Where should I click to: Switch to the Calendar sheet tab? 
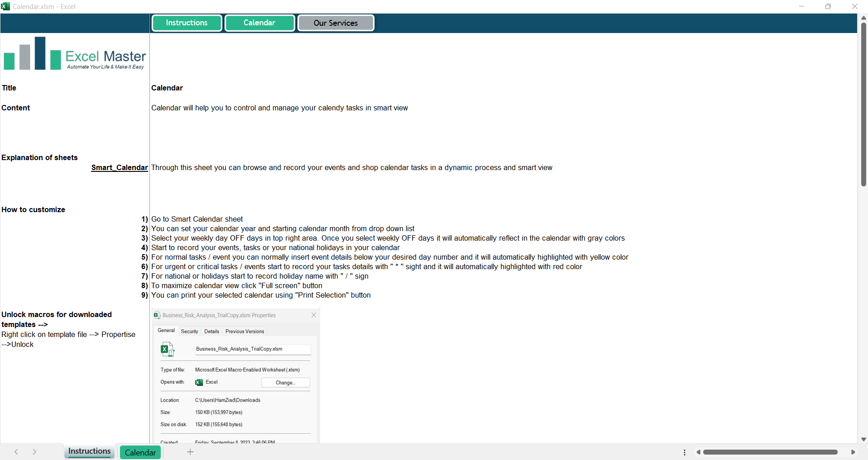click(140, 452)
